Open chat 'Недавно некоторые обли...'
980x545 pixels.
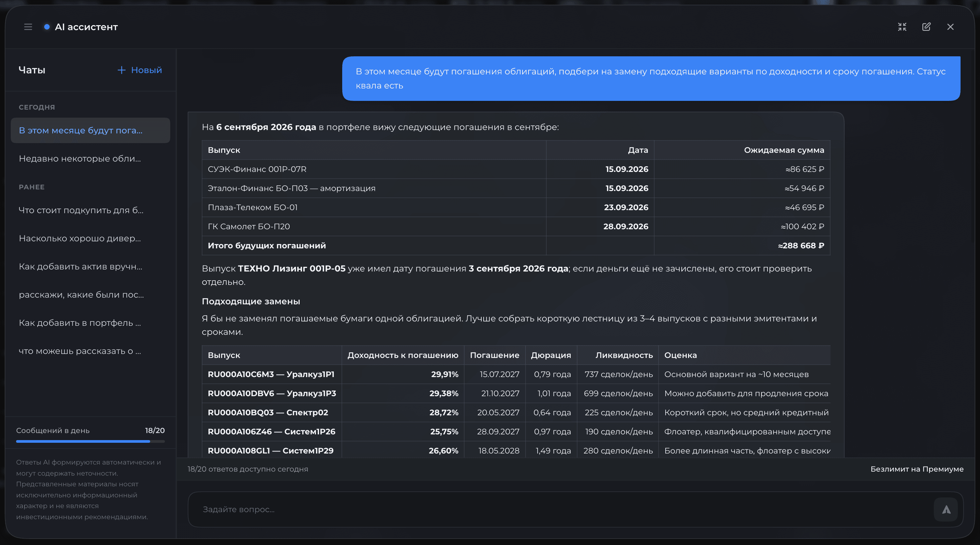90,159
